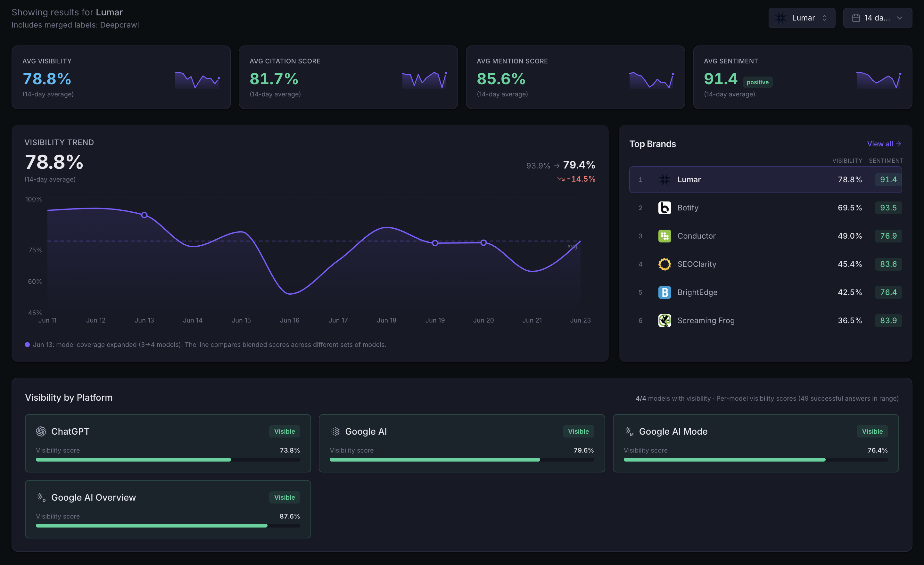Click the BrightEdge blue B icon
This screenshot has height=565, width=924.
click(x=664, y=292)
